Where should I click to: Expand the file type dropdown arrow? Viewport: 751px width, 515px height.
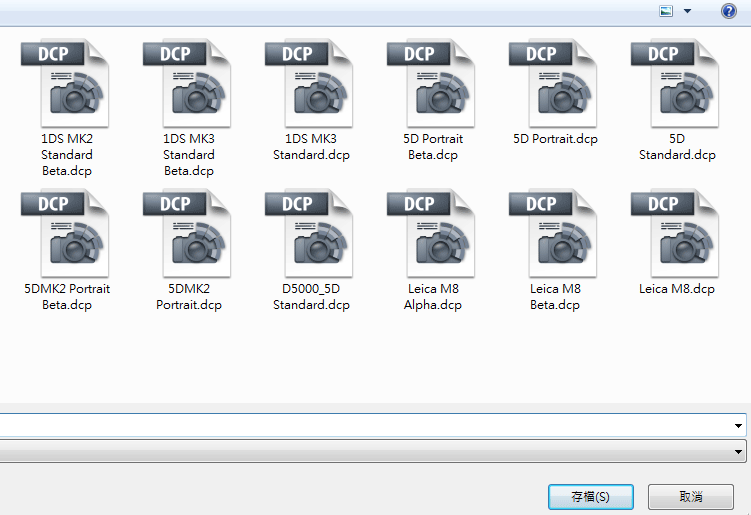pos(738,451)
